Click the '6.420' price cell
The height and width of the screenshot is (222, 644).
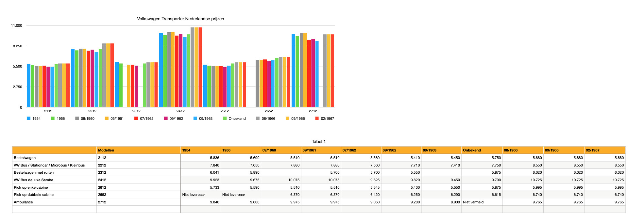point(361,195)
